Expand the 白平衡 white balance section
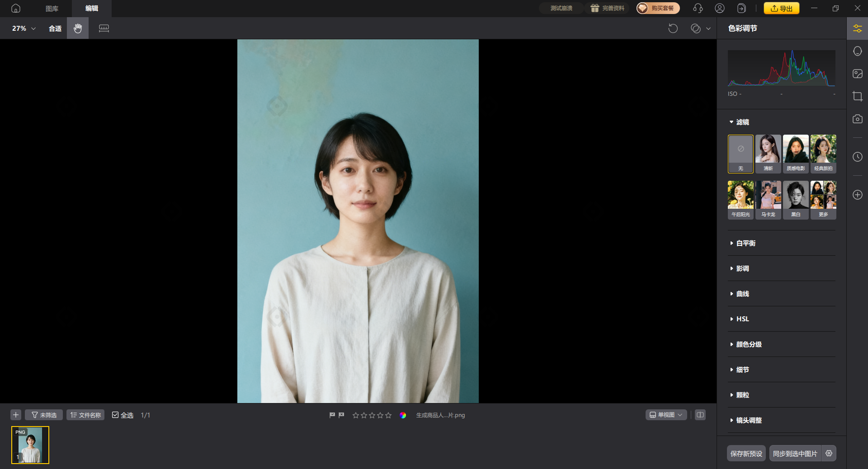 pyautogui.click(x=745, y=243)
